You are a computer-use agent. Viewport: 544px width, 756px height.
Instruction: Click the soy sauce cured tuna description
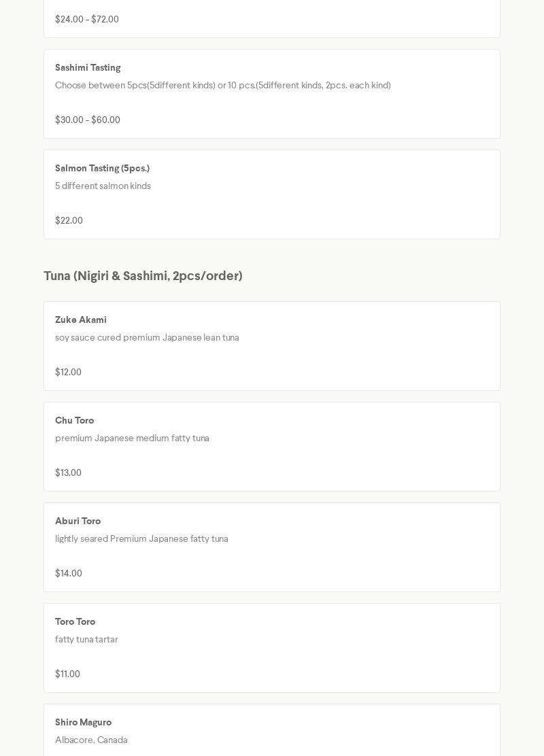coord(147,338)
